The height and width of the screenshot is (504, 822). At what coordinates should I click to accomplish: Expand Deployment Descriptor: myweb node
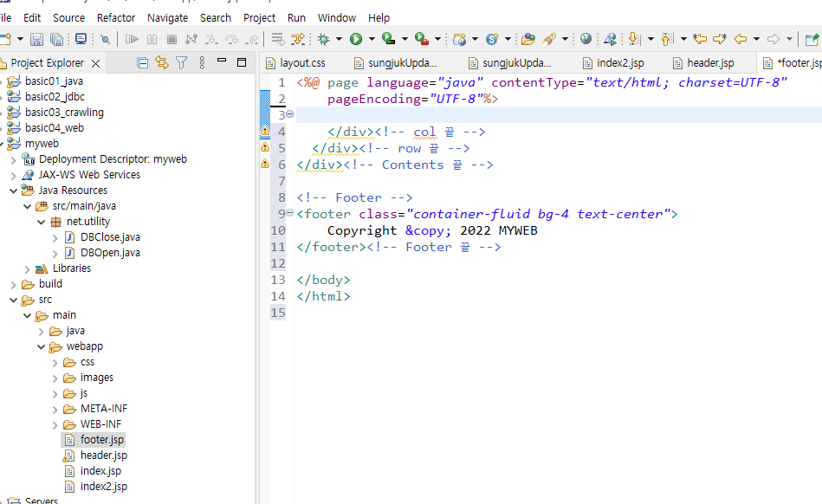coord(13,160)
